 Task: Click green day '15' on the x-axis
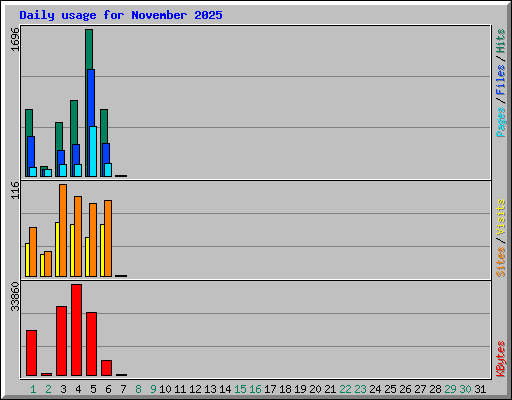tap(240, 389)
